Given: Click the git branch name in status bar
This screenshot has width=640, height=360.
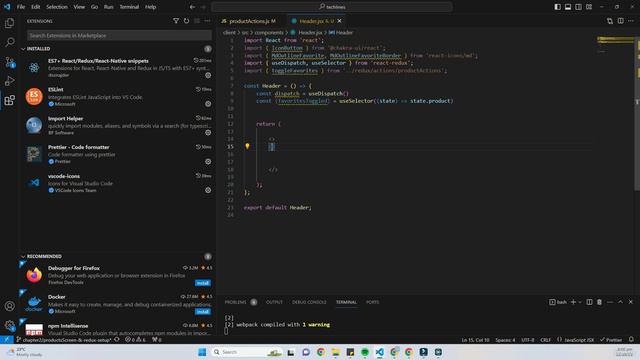Looking at the screenshot, I should 63,340.
